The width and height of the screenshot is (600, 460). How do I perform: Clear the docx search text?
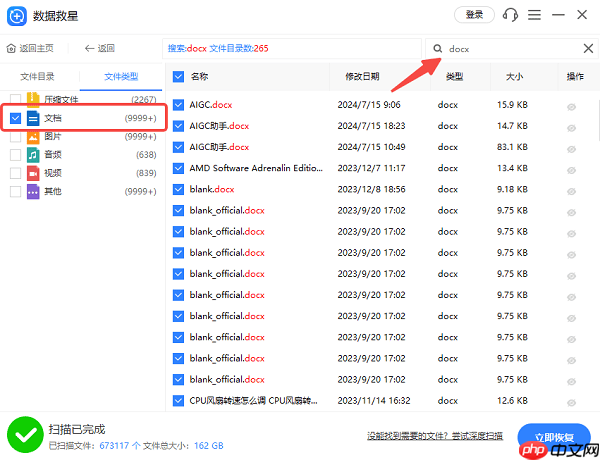tap(588, 48)
